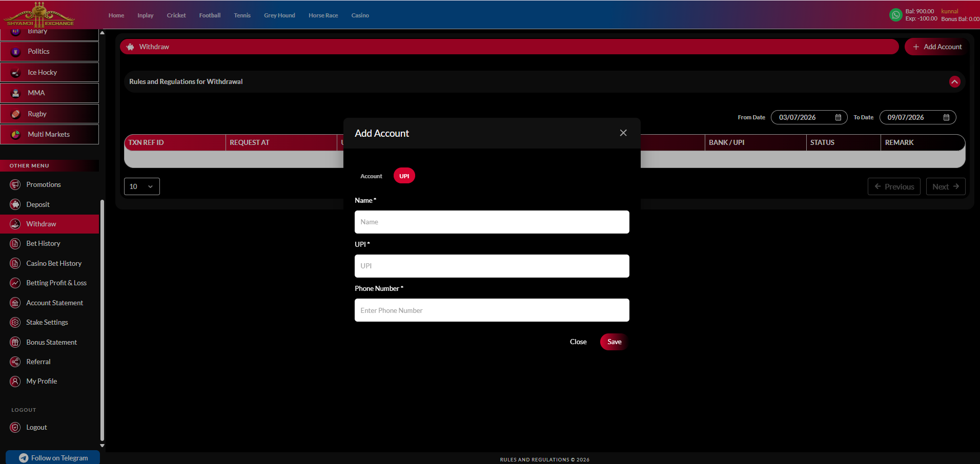Open Cricket in top navigation
This screenshot has width=980, height=464.
(x=176, y=15)
